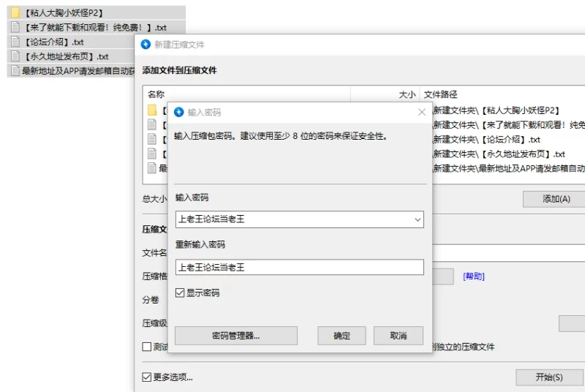Select the 最新地址及APP file icon in explorer
Image resolution: width=585 pixels, height=392 pixels.
pos(15,70)
